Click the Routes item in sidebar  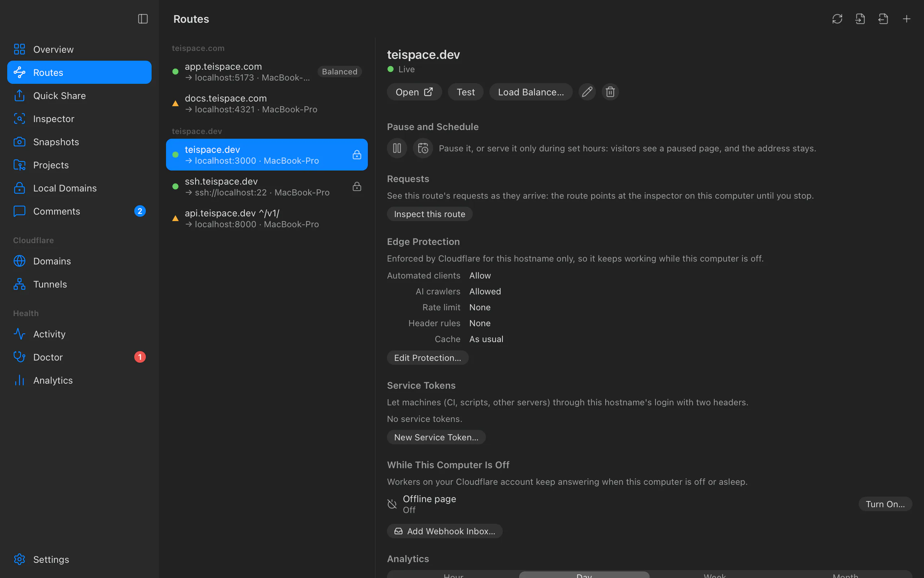click(x=79, y=72)
